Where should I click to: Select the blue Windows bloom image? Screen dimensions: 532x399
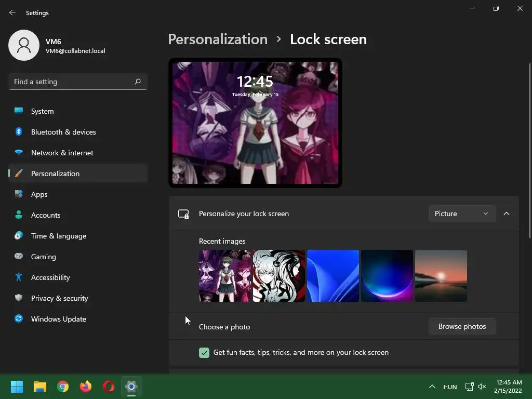[x=333, y=276]
